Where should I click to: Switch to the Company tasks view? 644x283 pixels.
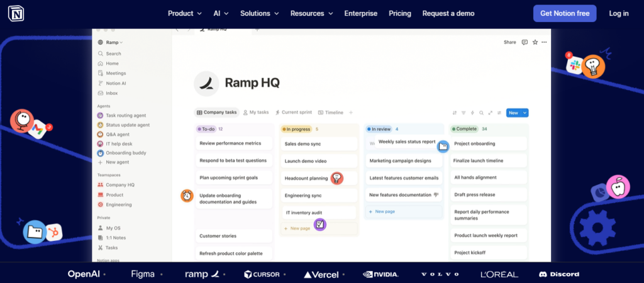tap(216, 112)
